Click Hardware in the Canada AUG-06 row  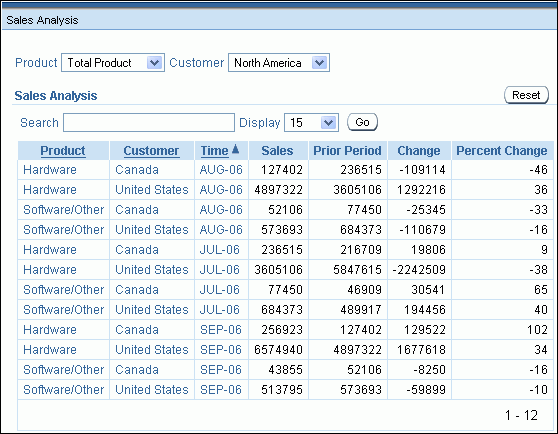[50, 170]
